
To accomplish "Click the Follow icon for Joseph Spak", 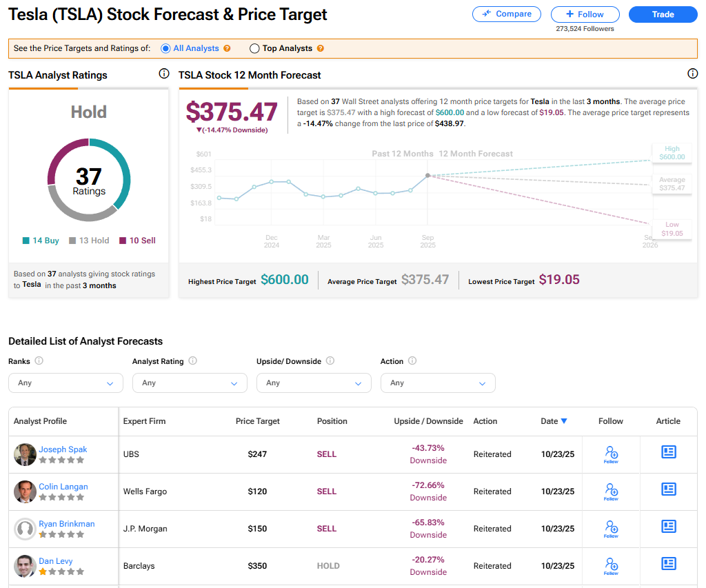I will 611,454.
